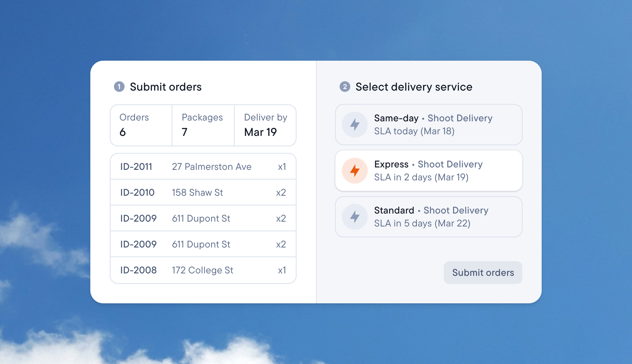Click the Submit orders section heading
The height and width of the screenshot is (364, 632).
pos(166,87)
